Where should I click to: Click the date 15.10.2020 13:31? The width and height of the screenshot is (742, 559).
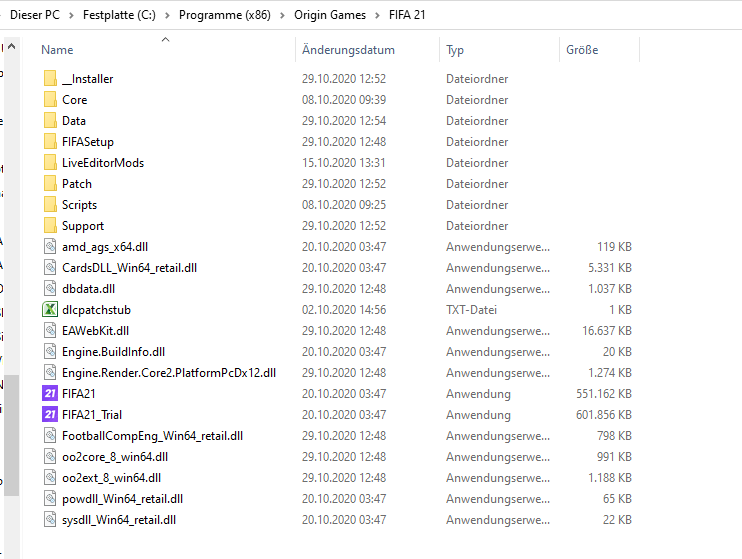click(x=344, y=162)
